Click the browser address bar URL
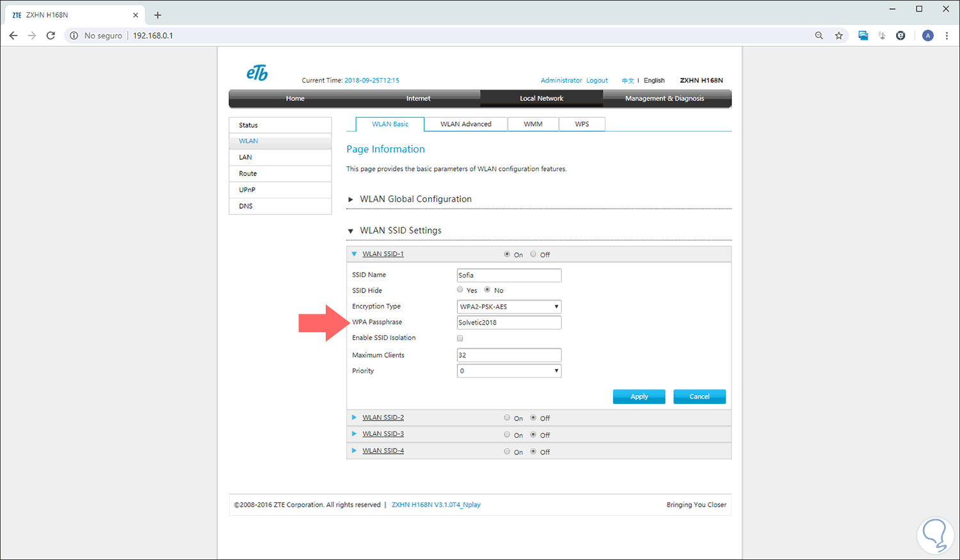The image size is (960, 560). (x=153, y=36)
